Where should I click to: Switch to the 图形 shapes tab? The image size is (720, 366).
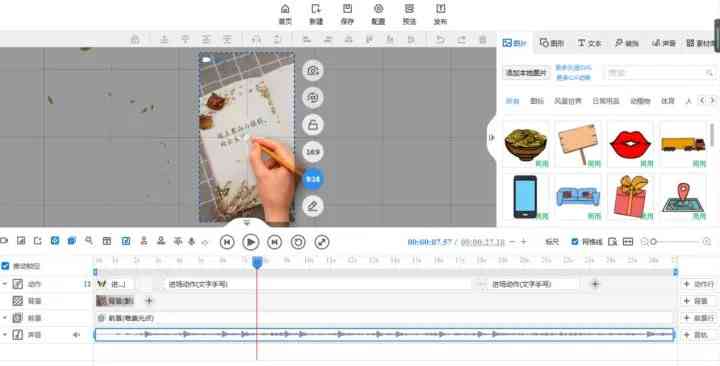click(x=551, y=43)
